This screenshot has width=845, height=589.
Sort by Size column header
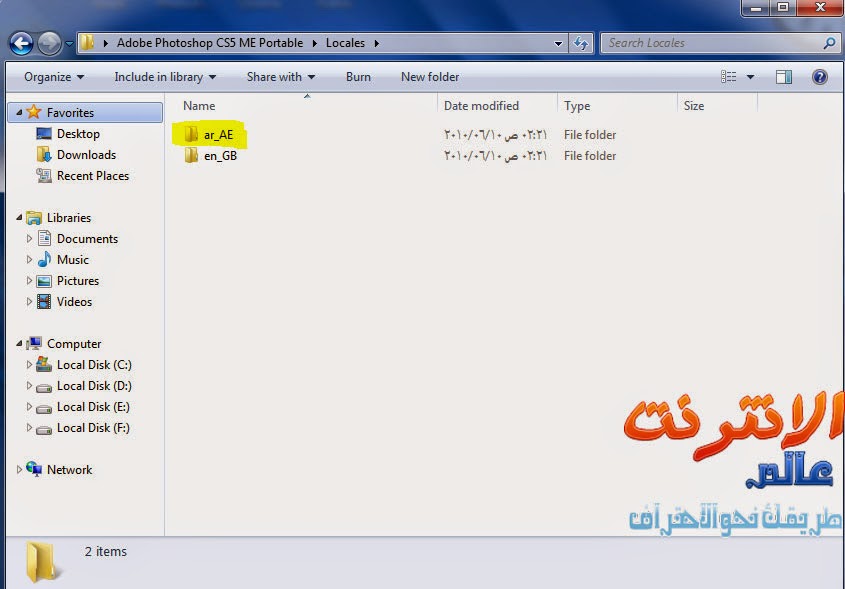pyautogui.click(x=694, y=106)
